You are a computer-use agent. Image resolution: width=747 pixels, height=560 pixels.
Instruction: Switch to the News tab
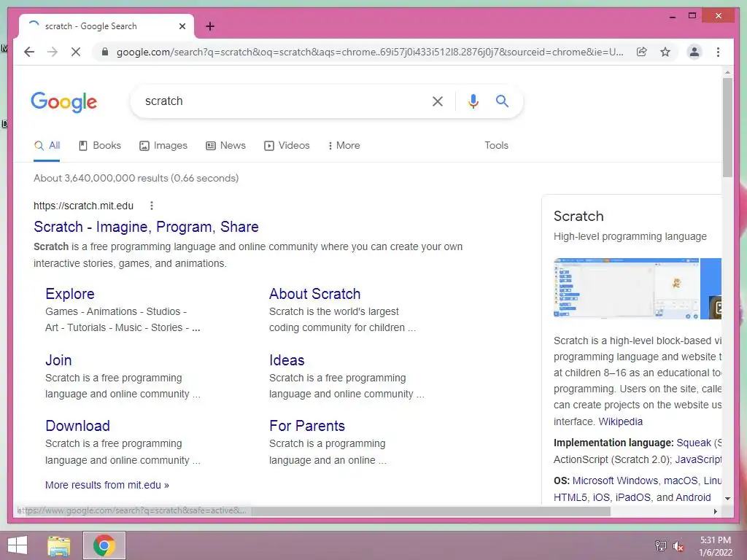point(225,146)
